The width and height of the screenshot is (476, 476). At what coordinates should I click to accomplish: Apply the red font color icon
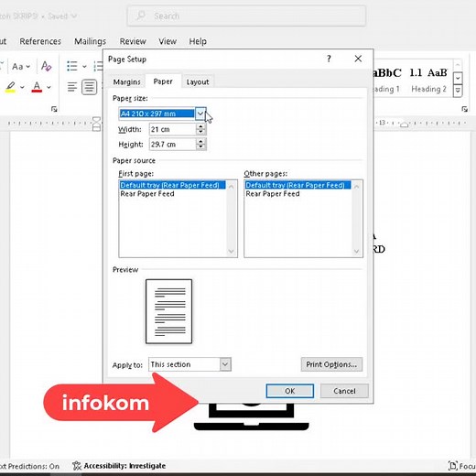[37, 87]
